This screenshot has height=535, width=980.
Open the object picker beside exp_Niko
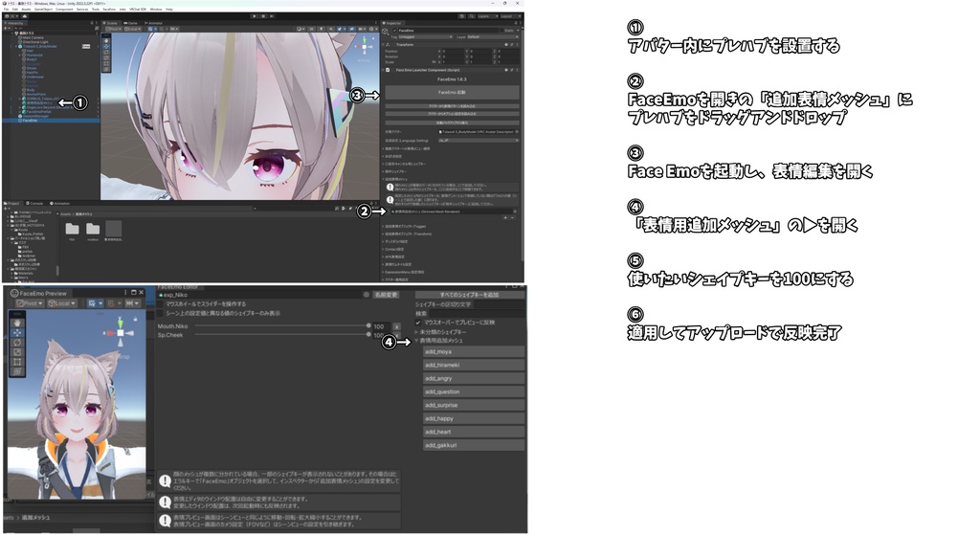[367, 295]
